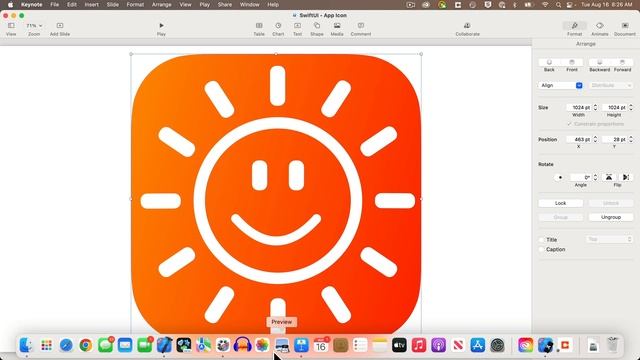Open the title position Top dropdown
The image size is (640, 360).
[610, 239]
